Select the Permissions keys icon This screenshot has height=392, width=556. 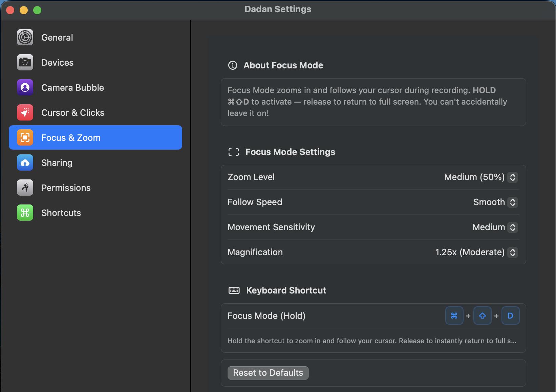(x=25, y=188)
